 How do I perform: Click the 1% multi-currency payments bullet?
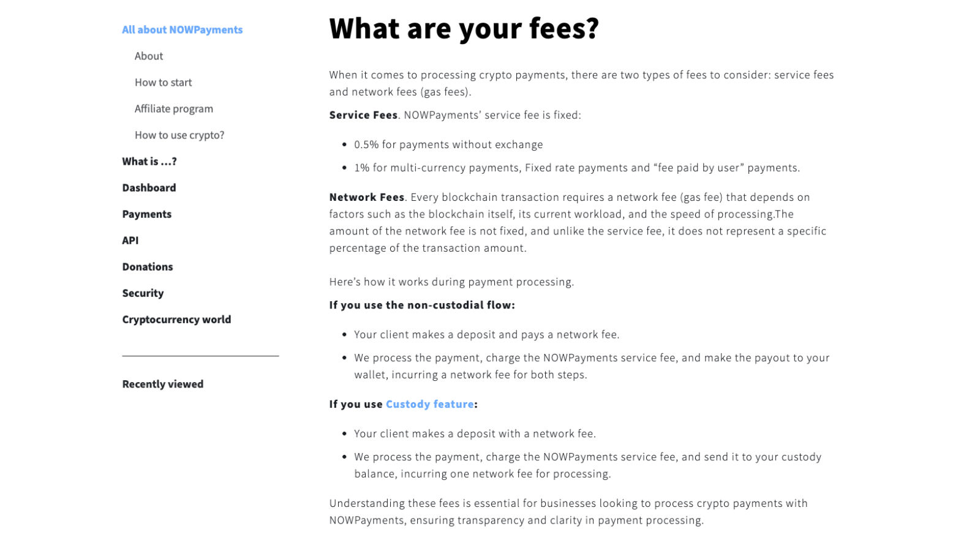(576, 168)
